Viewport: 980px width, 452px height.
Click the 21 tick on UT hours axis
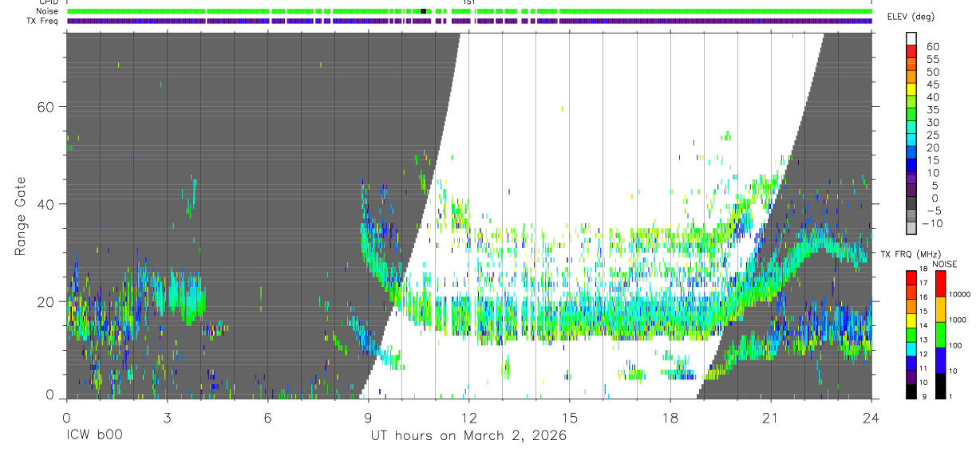[x=771, y=417]
